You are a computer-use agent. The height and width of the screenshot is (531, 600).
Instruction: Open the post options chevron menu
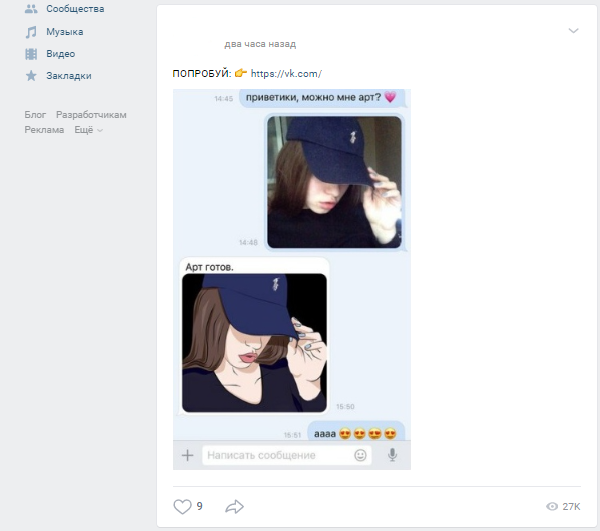[573, 31]
